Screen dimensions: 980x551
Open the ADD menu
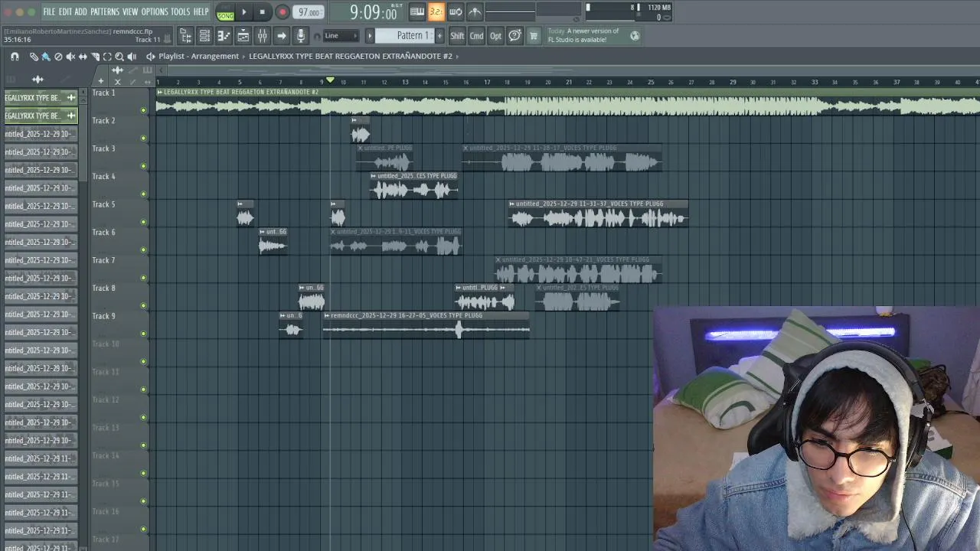click(81, 11)
